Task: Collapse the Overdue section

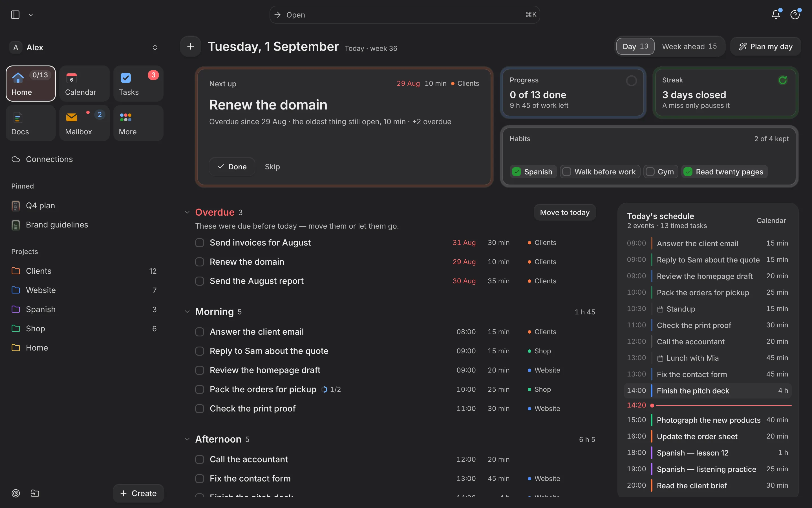Action: [x=187, y=212]
